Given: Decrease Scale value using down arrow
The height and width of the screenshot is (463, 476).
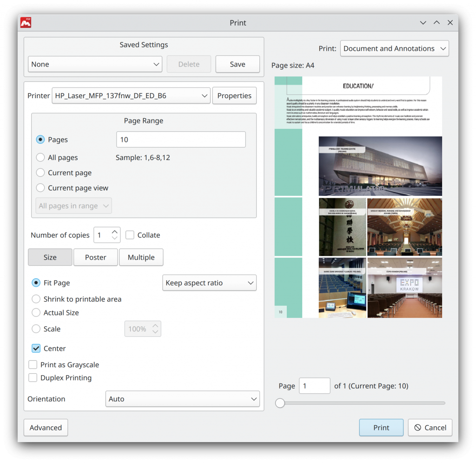Looking at the screenshot, I should coord(154,332).
